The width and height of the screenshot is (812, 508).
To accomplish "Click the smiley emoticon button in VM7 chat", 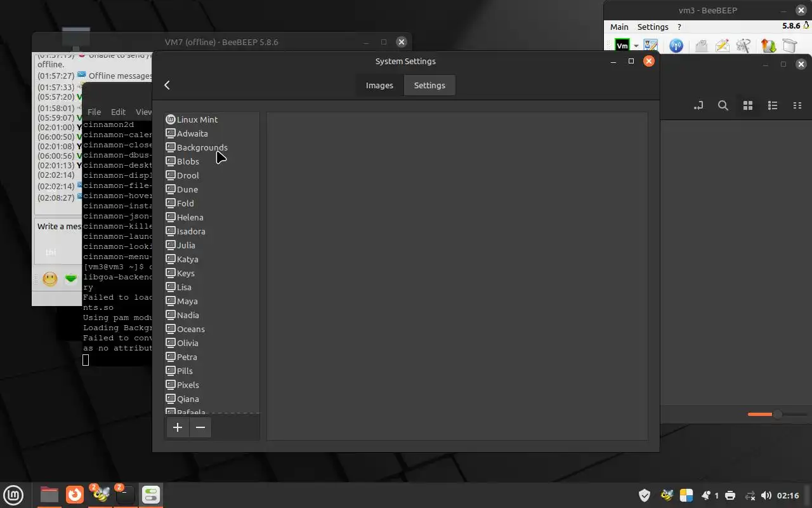I will click(x=50, y=279).
